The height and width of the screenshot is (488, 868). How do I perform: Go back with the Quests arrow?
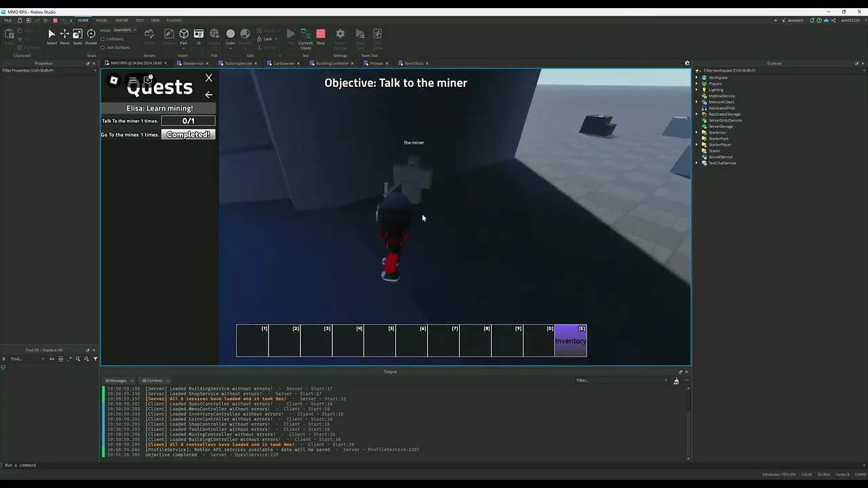pos(209,95)
